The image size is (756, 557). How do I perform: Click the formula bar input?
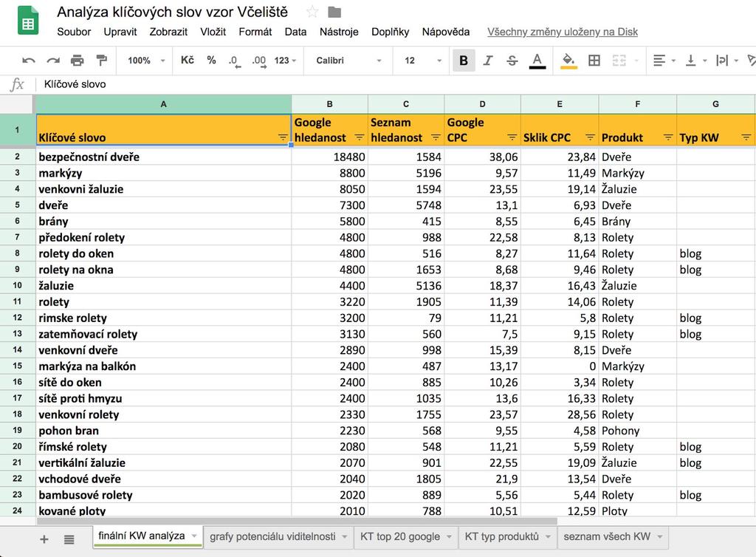396,84
